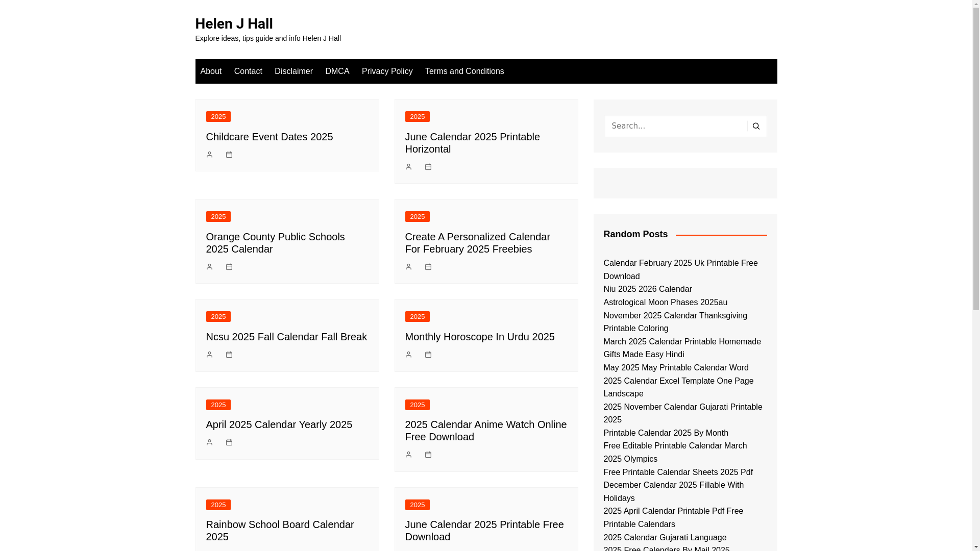Click 2025 tag on June Calendar Horizontal card
This screenshot has height=551, width=980.
[418, 117]
